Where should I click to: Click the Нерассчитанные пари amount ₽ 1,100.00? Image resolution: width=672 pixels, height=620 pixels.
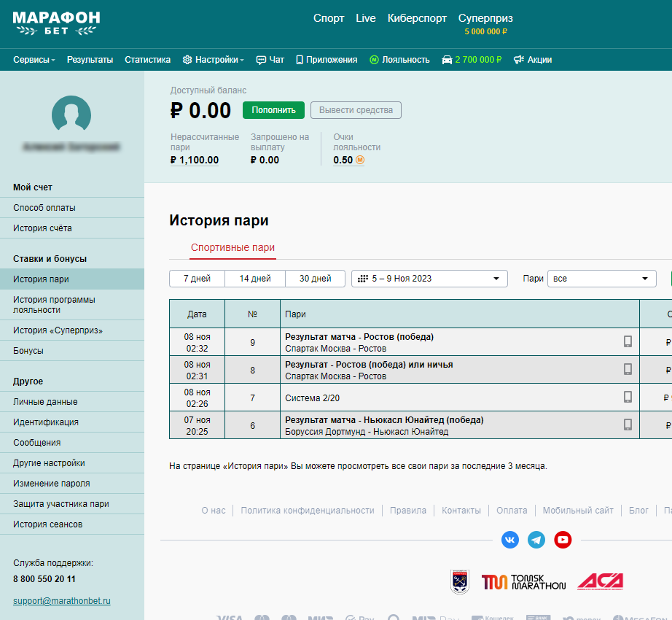click(x=195, y=160)
